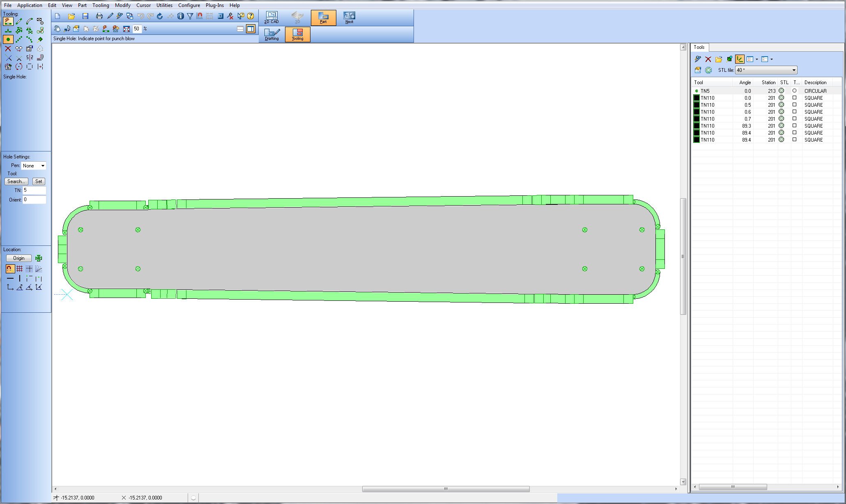Click the 50 percent zoom field

(x=137, y=29)
